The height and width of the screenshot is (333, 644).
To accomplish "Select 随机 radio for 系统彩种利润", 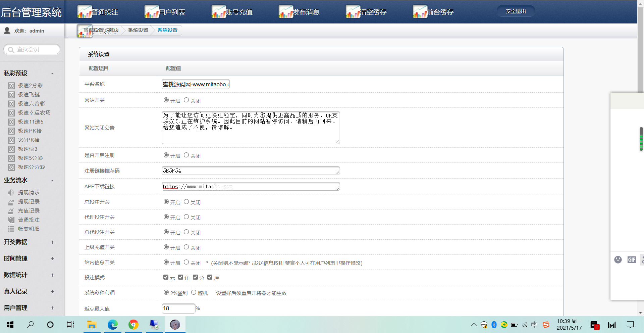I will click(x=194, y=292).
